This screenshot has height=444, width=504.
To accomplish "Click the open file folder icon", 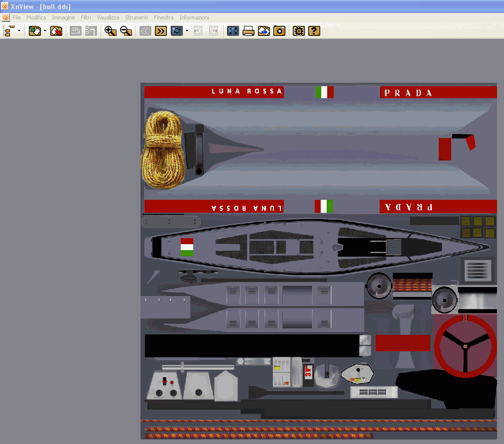I will (x=35, y=31).
